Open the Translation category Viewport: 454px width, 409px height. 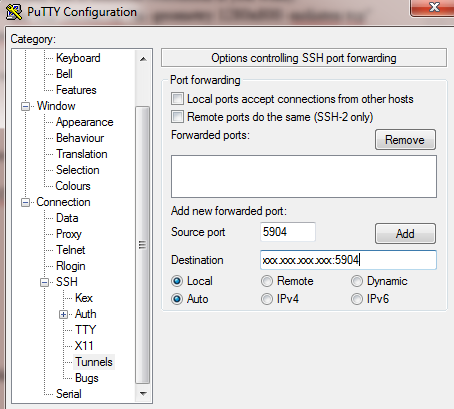[x=82, y=154]
